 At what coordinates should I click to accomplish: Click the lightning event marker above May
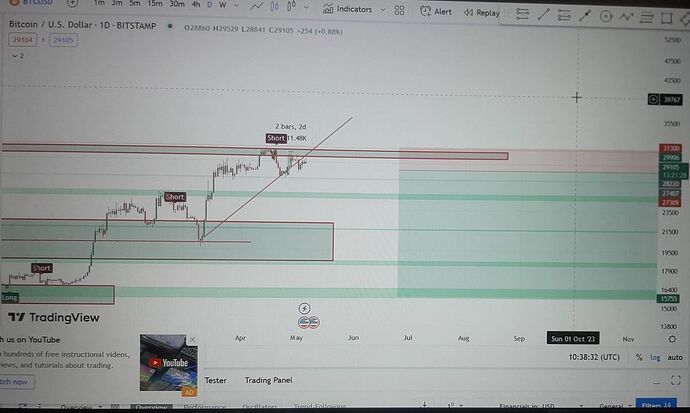pos(305,308)
